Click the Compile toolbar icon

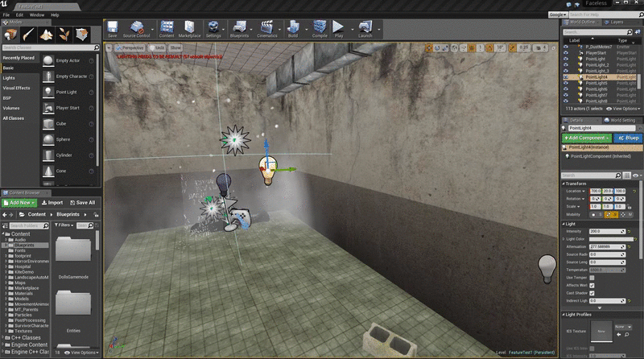320,29
